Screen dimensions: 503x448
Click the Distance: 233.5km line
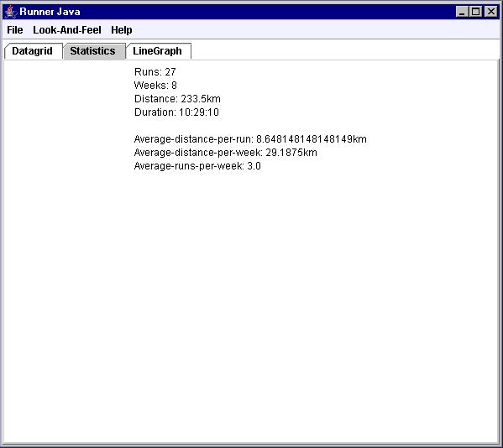(x=177, y=99)
